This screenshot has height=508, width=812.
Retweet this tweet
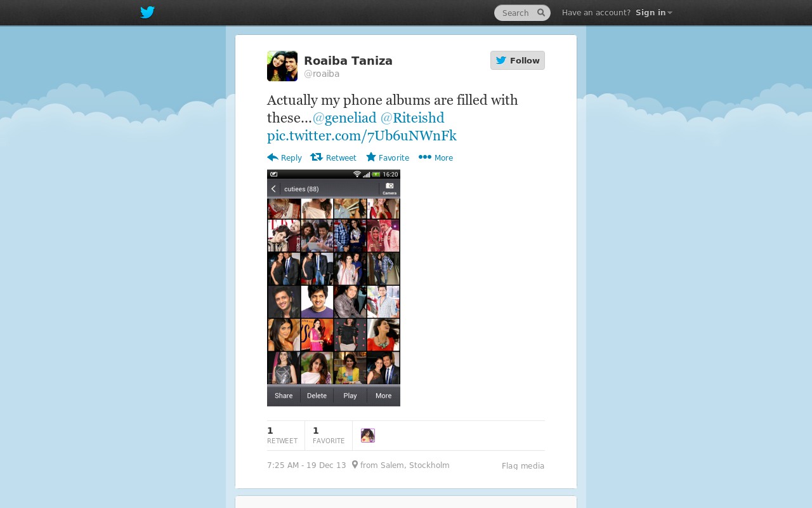(333, 157)
